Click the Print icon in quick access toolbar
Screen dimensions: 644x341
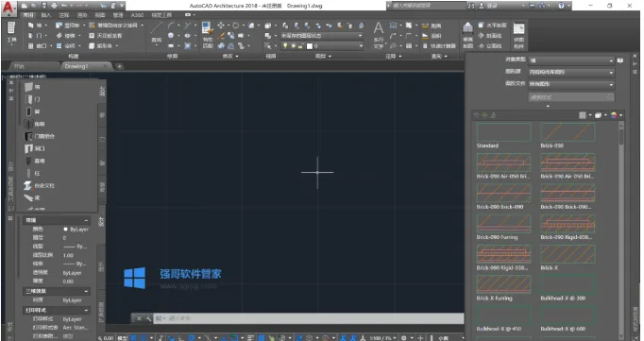tap(54, 6)
